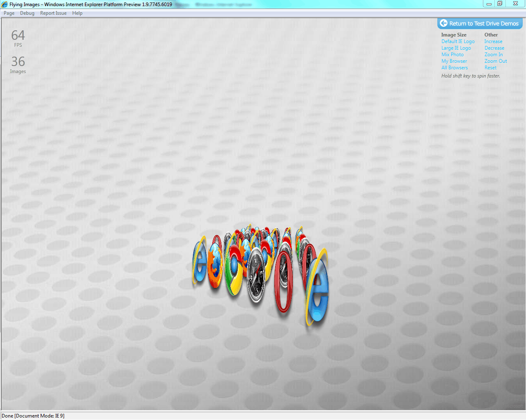Click the 64 FPS counter

[x=18, y=38]
